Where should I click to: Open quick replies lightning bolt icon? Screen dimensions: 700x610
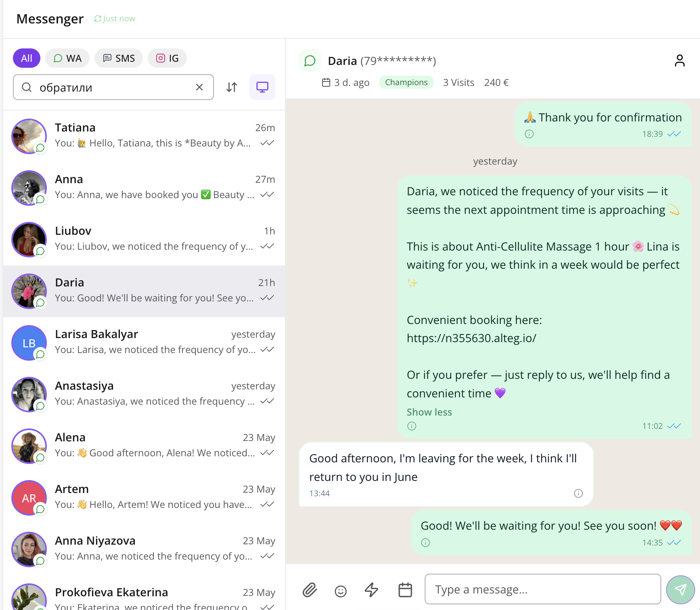pyautogui.click(x=371, y=590)
